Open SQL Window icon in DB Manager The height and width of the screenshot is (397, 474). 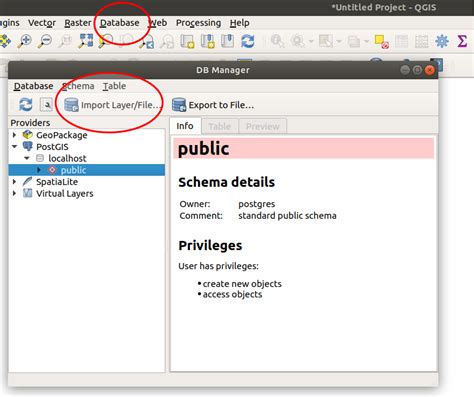[x=46, y=105]
